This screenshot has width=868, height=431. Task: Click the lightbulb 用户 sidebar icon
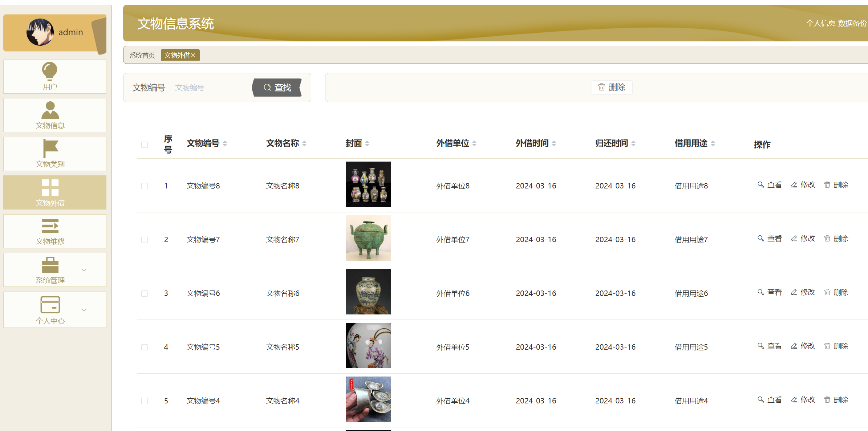pos(50,71)
